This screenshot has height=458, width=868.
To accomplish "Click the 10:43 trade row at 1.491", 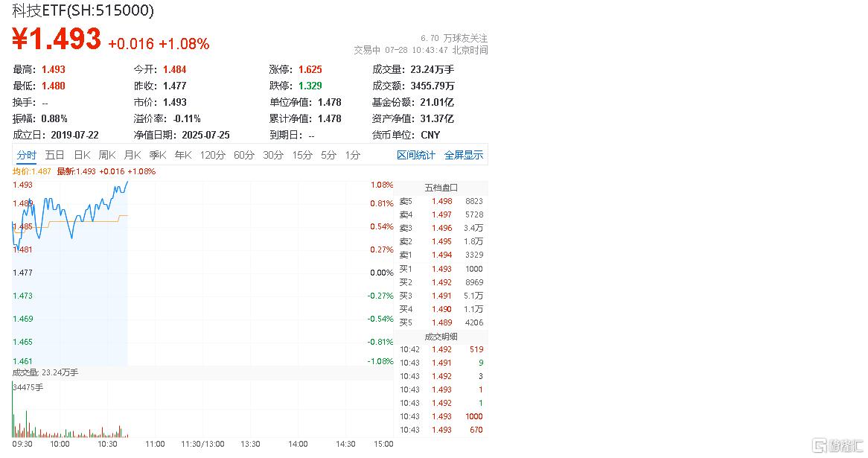I will coord(441,363).
